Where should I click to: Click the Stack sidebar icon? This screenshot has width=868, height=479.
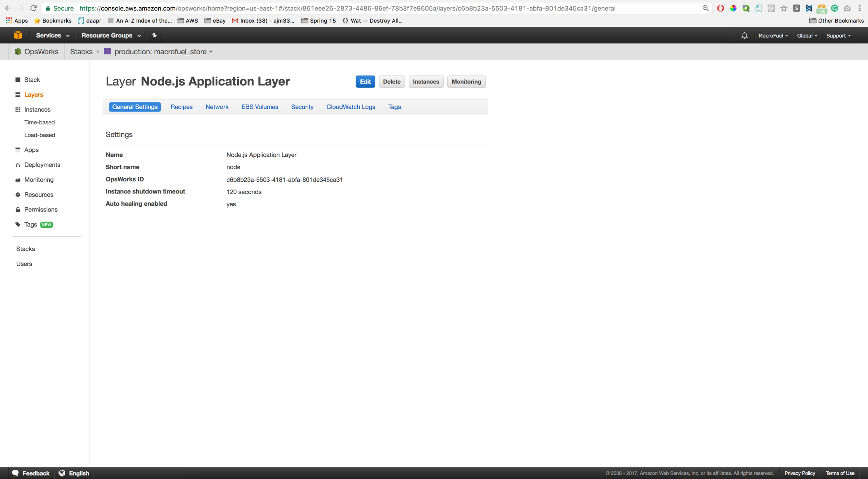click(x=18, y=80)
